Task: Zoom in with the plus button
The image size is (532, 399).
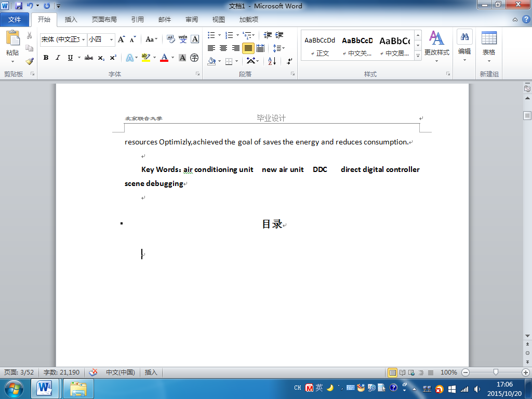Action: point(526,373)
